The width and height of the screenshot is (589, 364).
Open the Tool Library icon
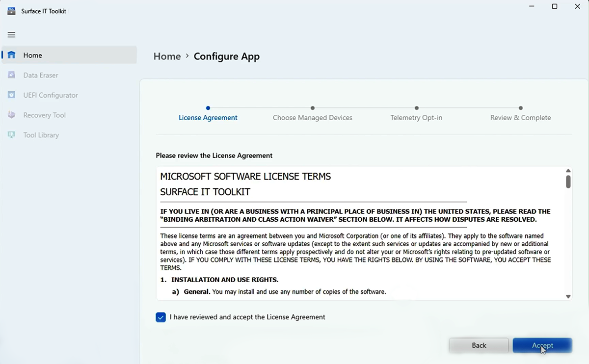coord(11,134)
